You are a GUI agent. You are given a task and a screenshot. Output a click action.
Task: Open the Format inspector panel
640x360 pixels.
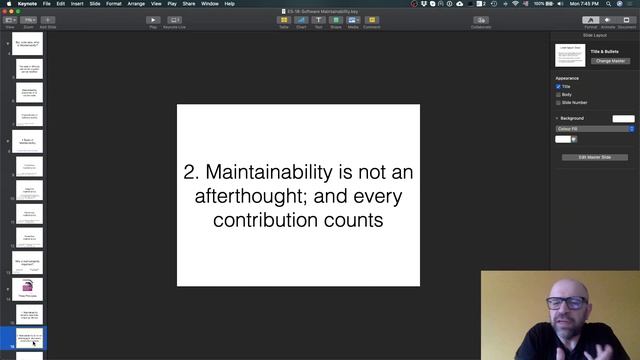(591, 20)
